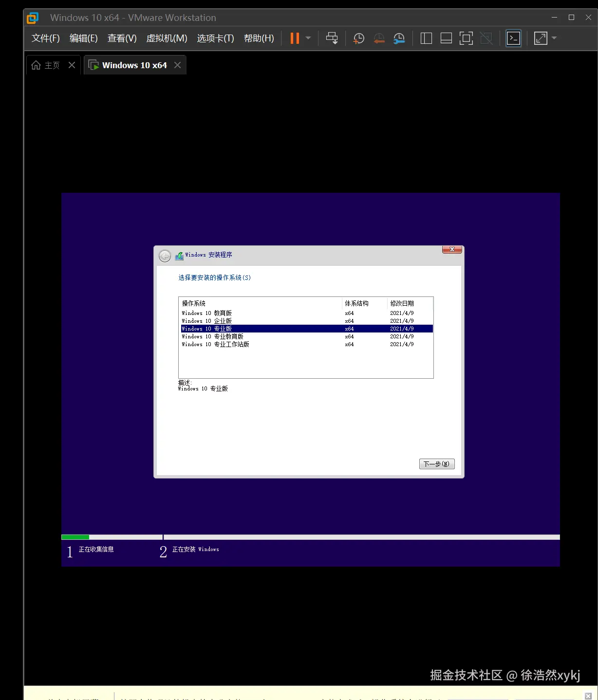Click the VMware Workstation logo icon

33,18
